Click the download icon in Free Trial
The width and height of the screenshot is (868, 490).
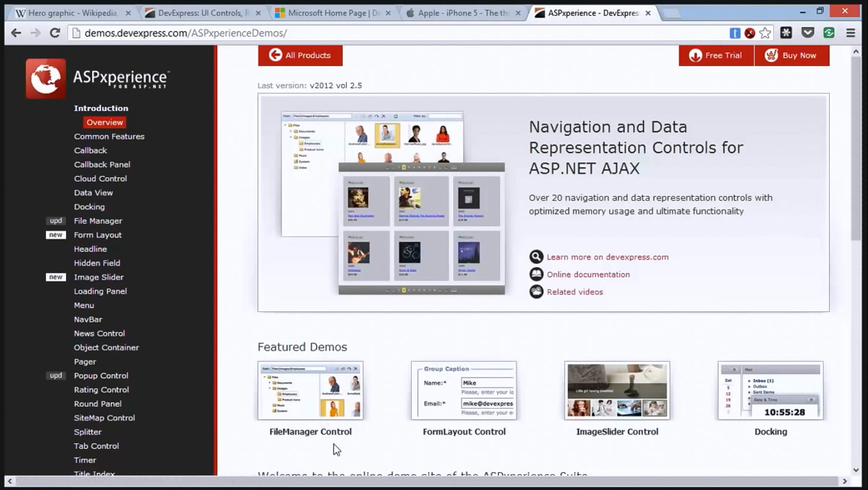point(695,55)
